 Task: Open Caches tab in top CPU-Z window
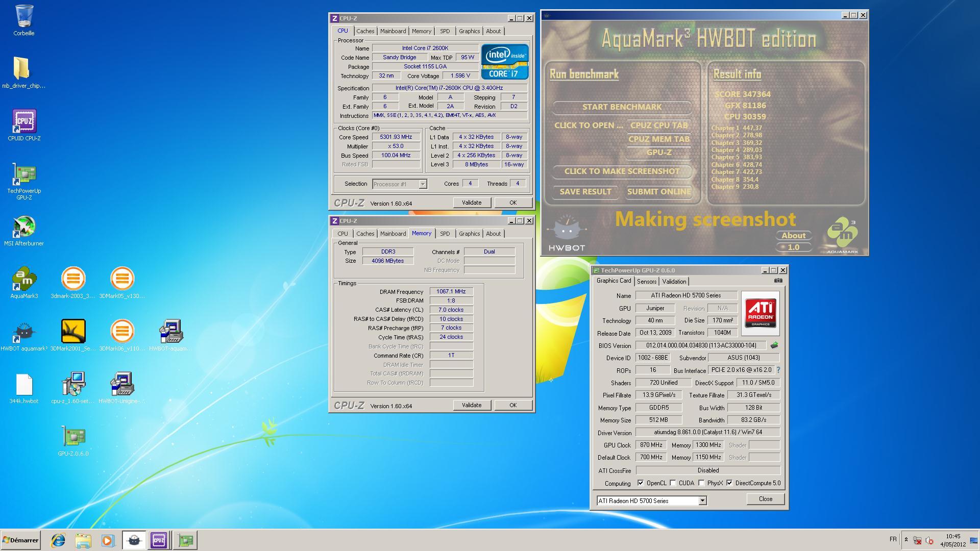tap(365, 31)
